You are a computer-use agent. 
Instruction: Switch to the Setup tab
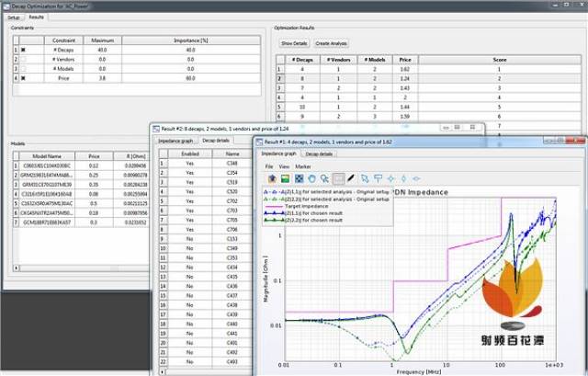(14, 17)
